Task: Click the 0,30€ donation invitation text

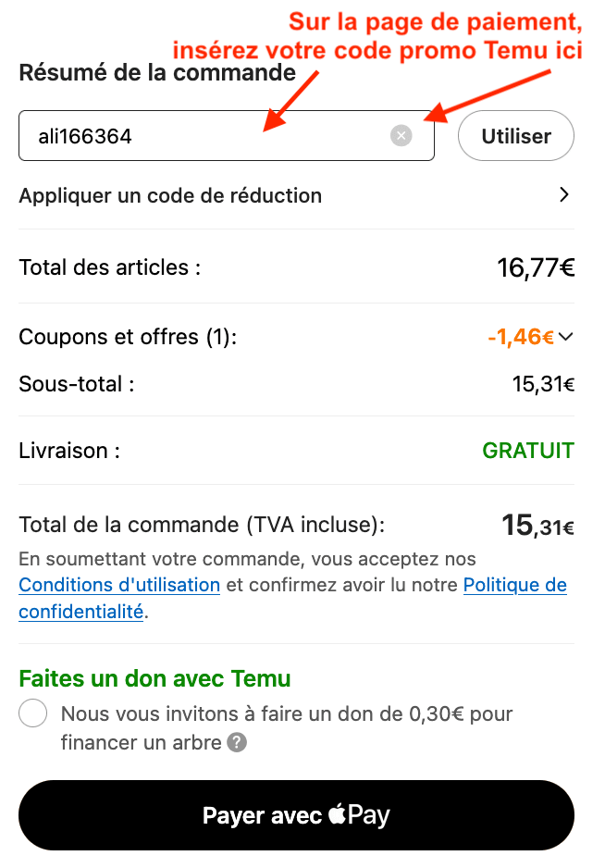Action: 287,714
